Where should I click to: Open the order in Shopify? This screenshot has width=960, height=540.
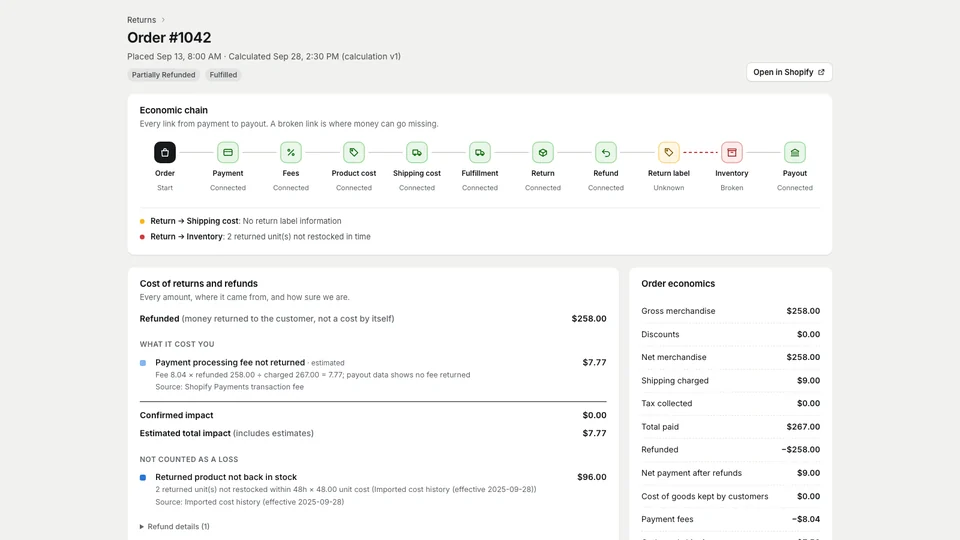(x=789, y=72)
